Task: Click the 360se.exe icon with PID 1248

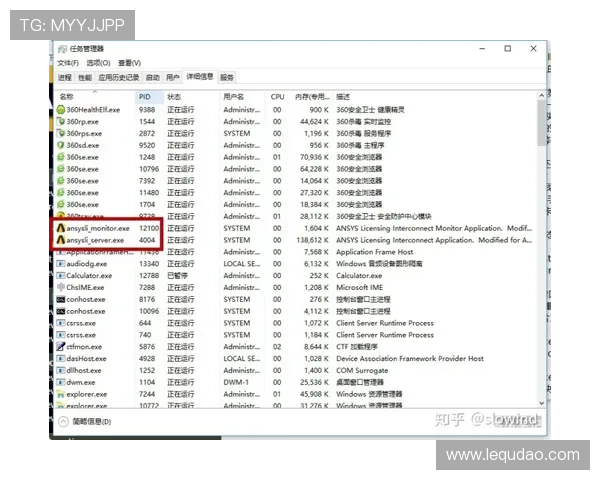Action: (x=60, y=157)
